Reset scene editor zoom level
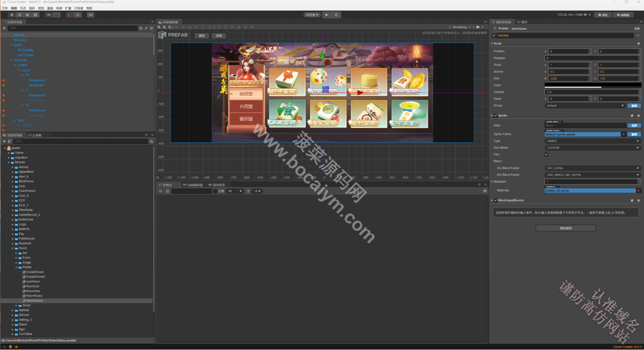 click(x=170, y=27)
